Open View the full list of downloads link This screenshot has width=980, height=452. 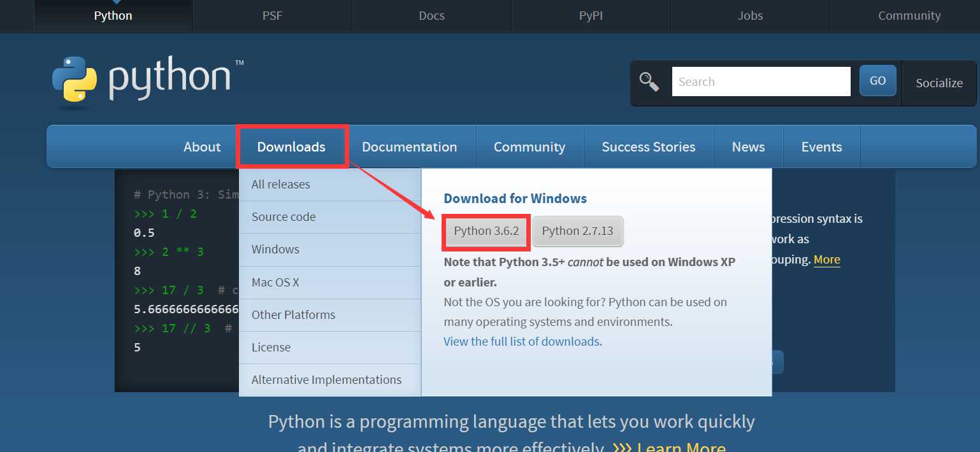click(521, 341)
